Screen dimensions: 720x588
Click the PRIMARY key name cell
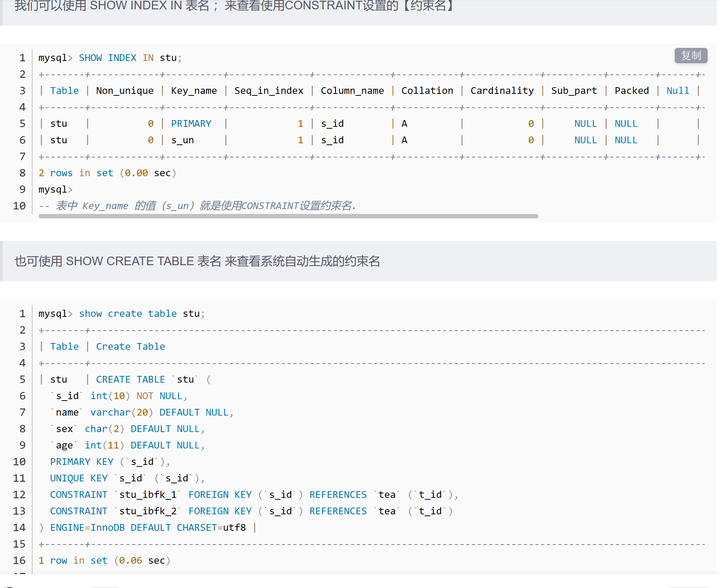tap(191, 124)
